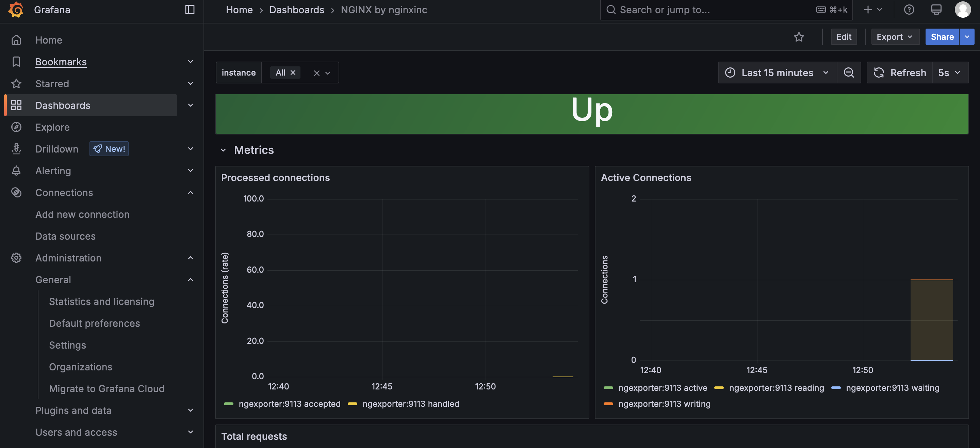Open Migrate to Grafana Cloud

pos(107,389)
